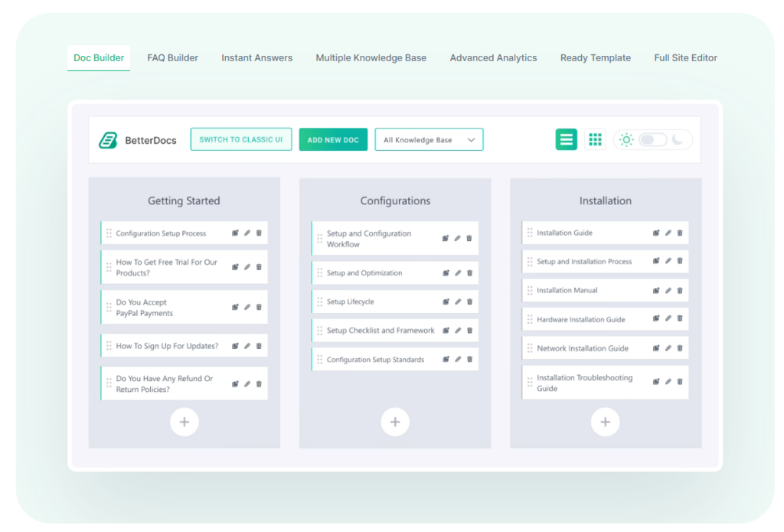Click Switch To Classic UI
The width and height of the screenshot is (784, 532).
click(x=240, y=139)
